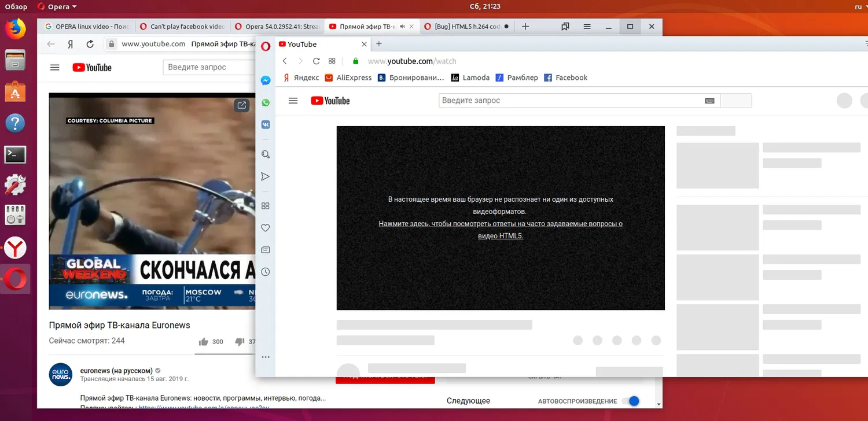Open the euronews channel avatar
The width and height of the screenshot is (868, 421).
61,375
